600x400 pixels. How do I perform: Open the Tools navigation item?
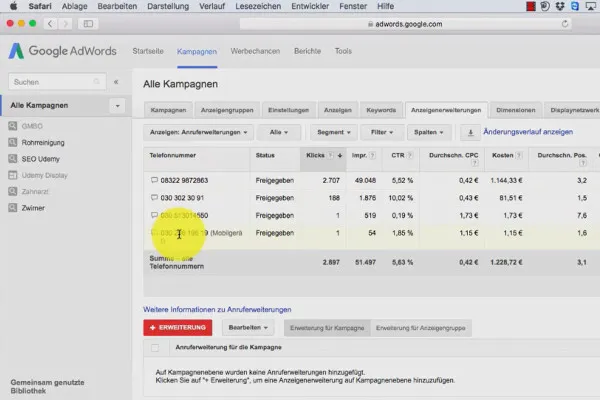343,51
